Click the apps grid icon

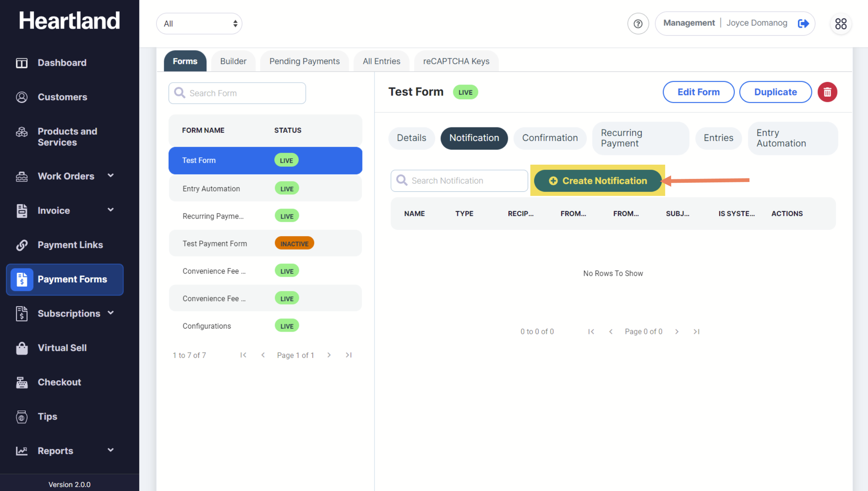point(840,24)
